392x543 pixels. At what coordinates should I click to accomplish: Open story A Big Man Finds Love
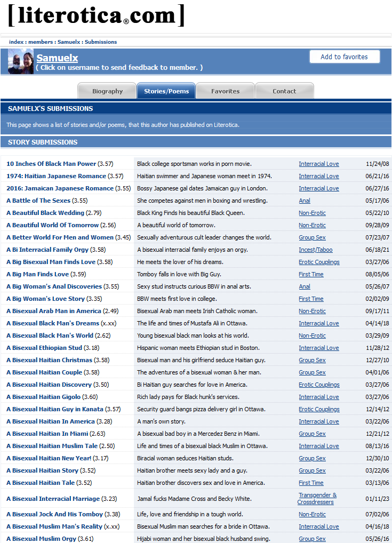point(37,274)
